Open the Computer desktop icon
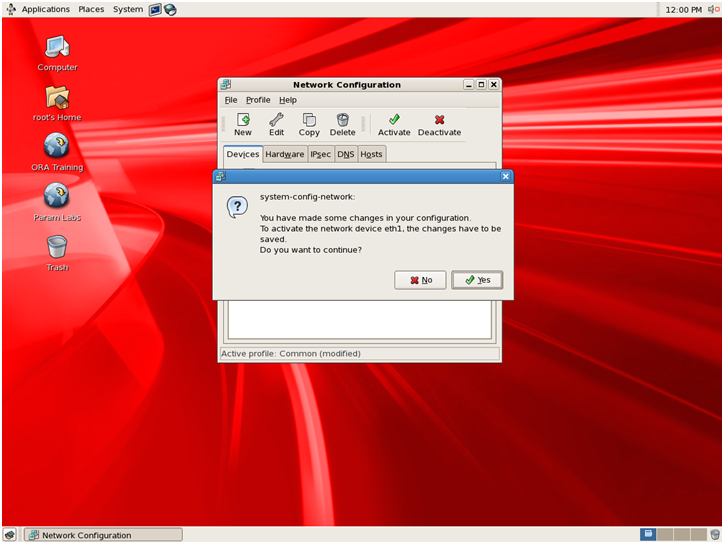724x544 pixels. 57,48
